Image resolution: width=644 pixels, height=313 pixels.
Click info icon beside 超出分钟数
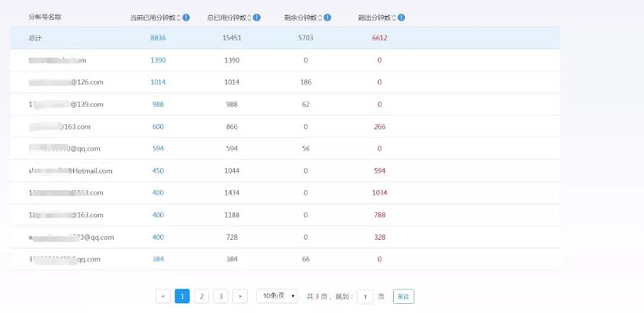(401, 18)
